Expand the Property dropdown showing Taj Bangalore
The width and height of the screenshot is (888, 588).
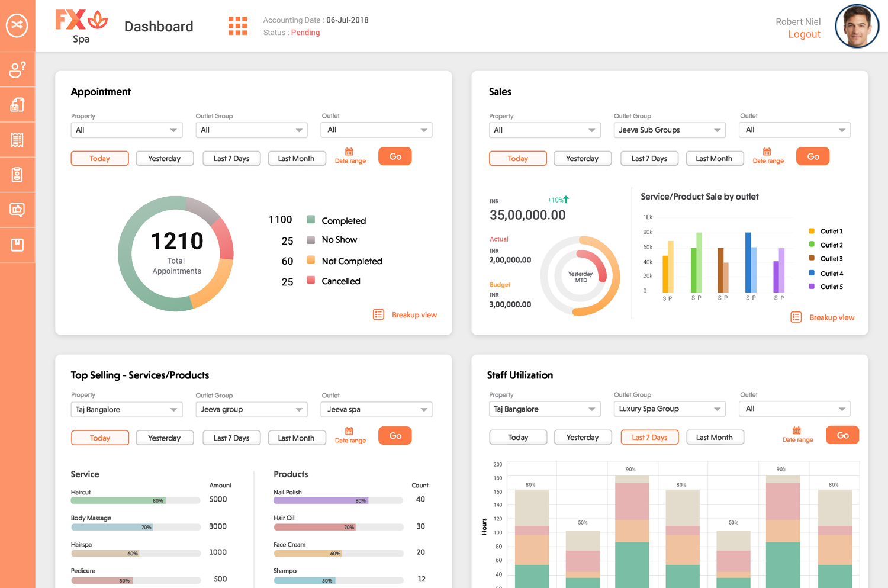(127, 409)
